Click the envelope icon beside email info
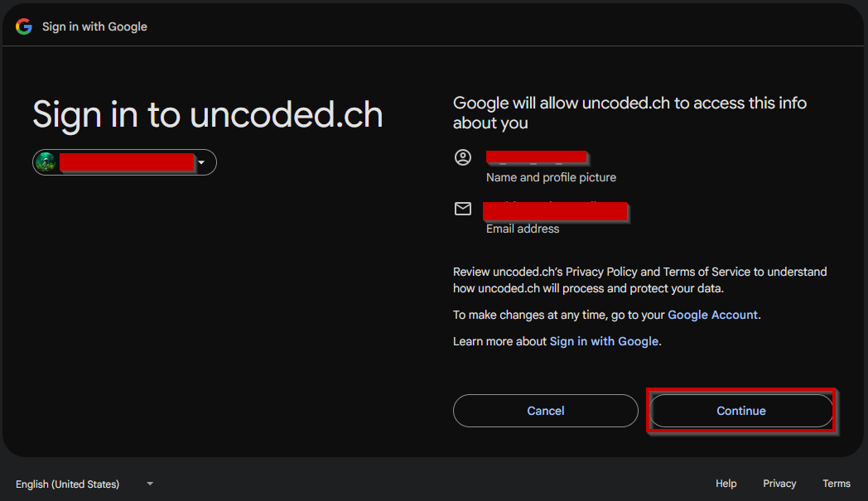Image resolution: width=868 pixels, height=501 pixels. pyautogui.click(x=463, y=209)
